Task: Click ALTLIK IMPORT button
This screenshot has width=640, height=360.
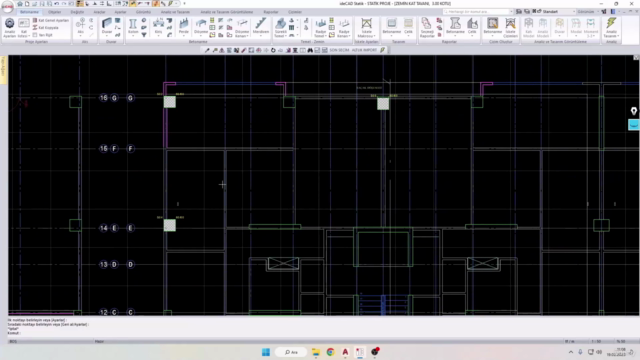Action: click(364, 50)
